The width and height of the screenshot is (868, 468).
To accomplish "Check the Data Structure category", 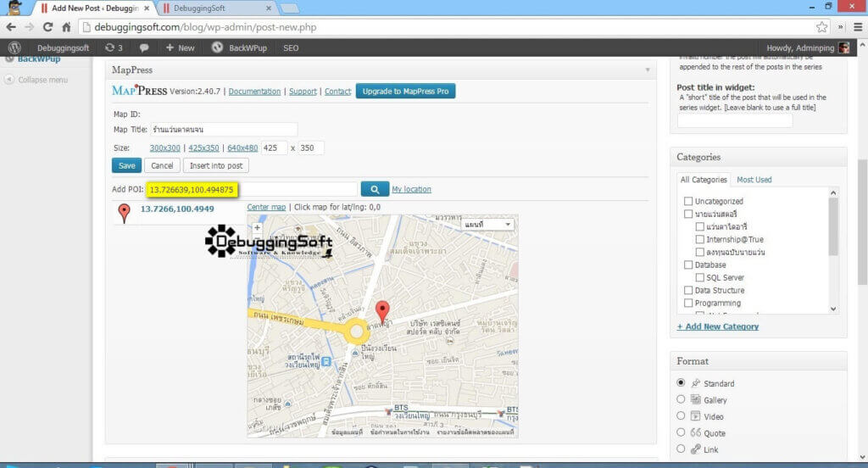I will 688,290.
